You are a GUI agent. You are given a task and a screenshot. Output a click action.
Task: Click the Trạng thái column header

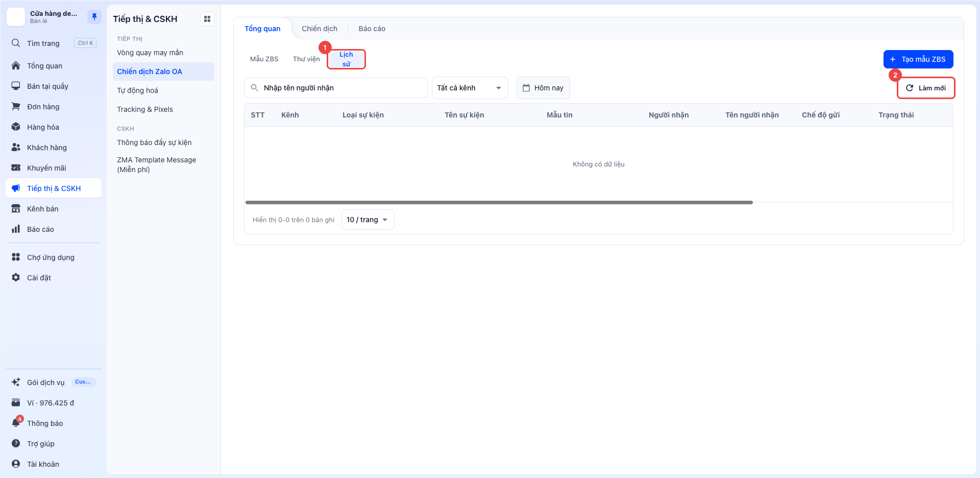pyautogui.click(x=896, y=115)
